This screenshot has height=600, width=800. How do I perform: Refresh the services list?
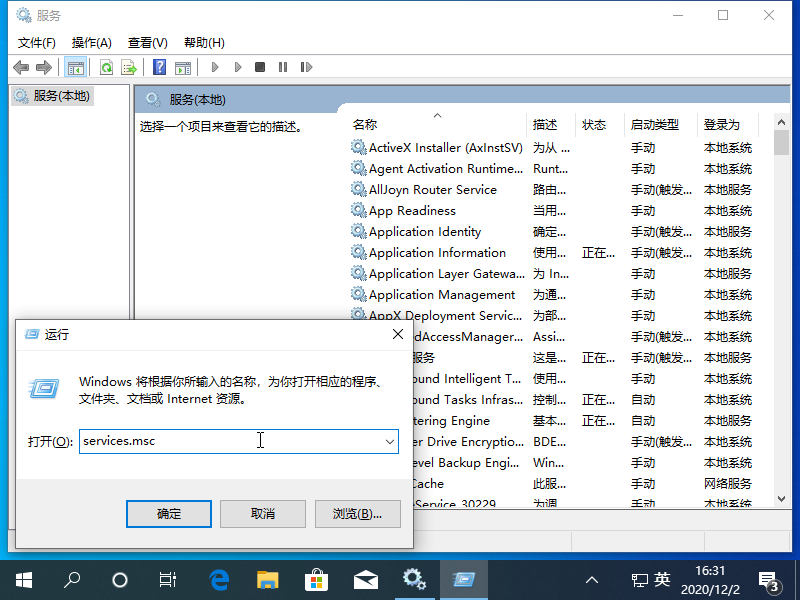(107, 67)
